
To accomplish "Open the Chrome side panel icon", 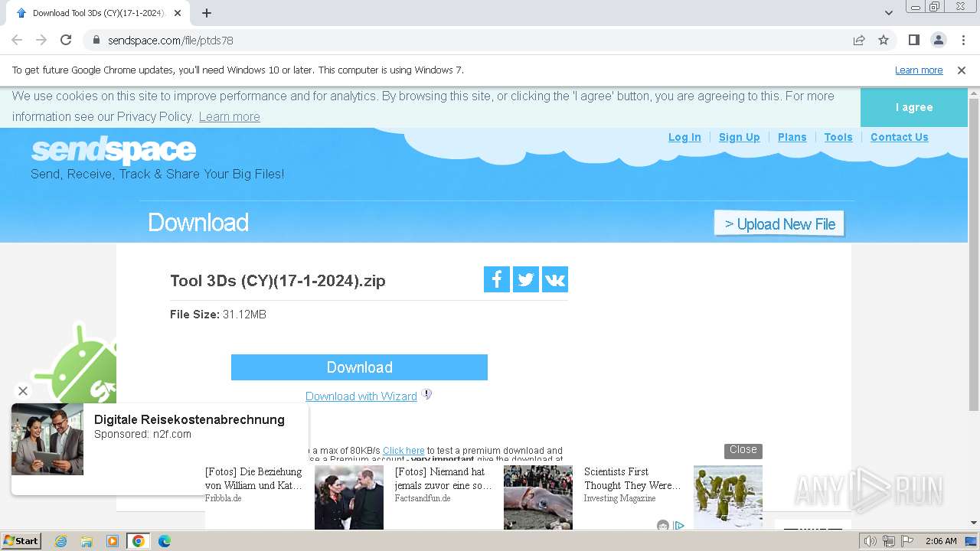I will coord(914,40).
